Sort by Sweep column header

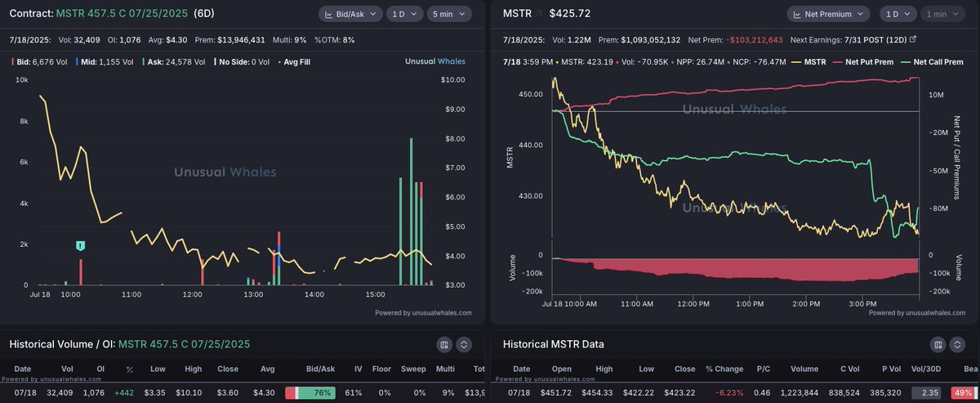coord(413,369)
